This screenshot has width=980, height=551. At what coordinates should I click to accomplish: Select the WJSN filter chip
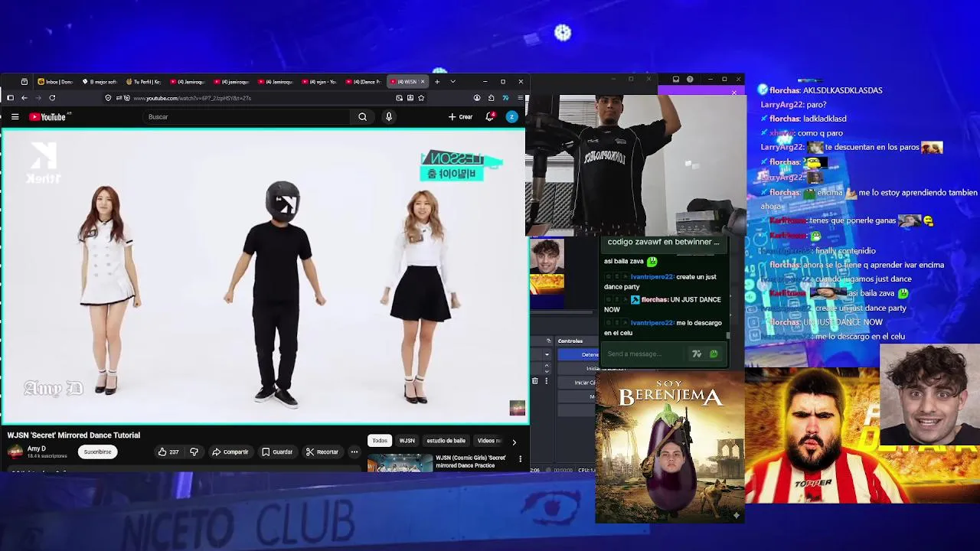(407, 441)
